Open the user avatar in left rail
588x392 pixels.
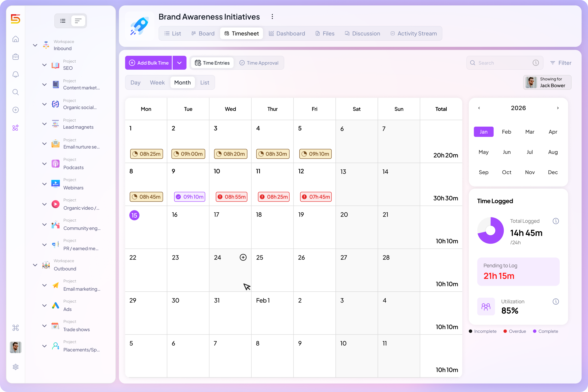point(15,347)
